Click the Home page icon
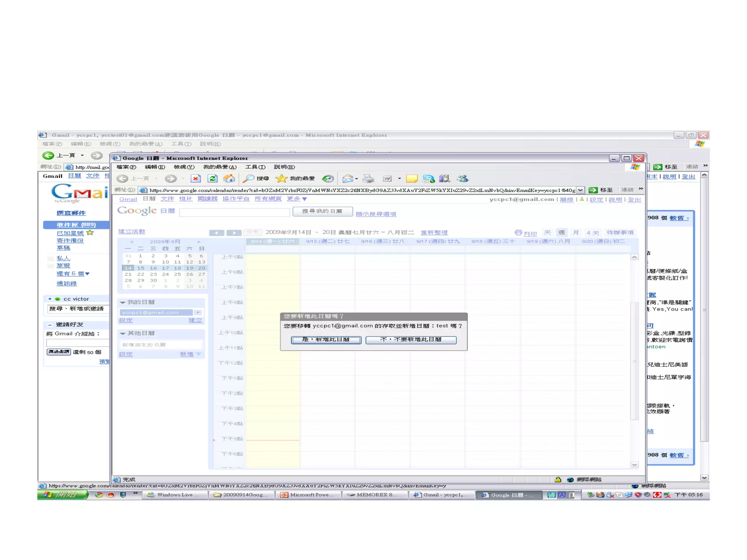 pyautogui.click(x=229, y=178)
